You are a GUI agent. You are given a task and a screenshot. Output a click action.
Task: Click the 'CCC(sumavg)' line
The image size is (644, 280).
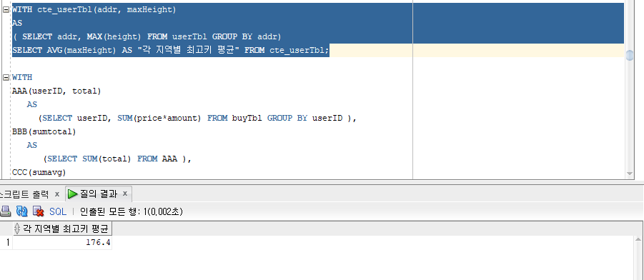(39, 172)
